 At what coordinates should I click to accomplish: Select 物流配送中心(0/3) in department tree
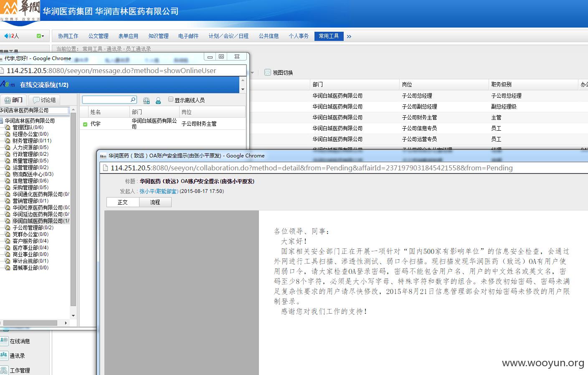pyautogui.click(x=33, y=174)
